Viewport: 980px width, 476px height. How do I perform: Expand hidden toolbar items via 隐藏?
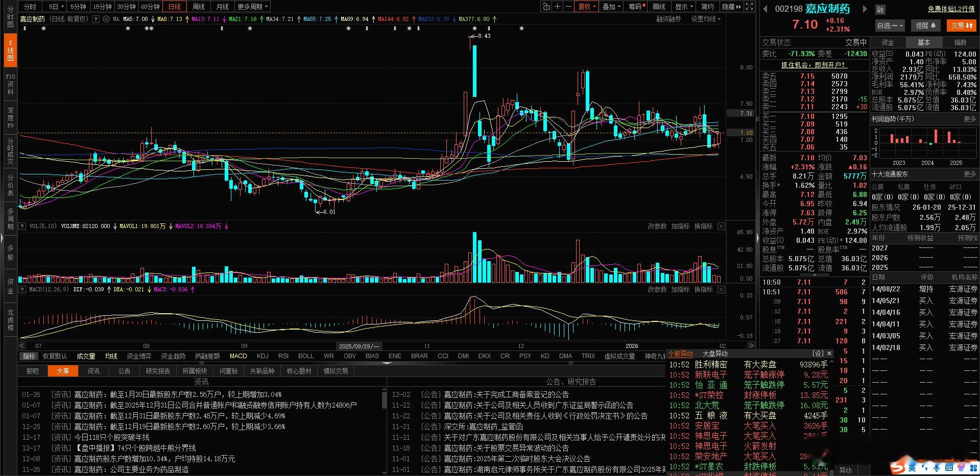731,7
